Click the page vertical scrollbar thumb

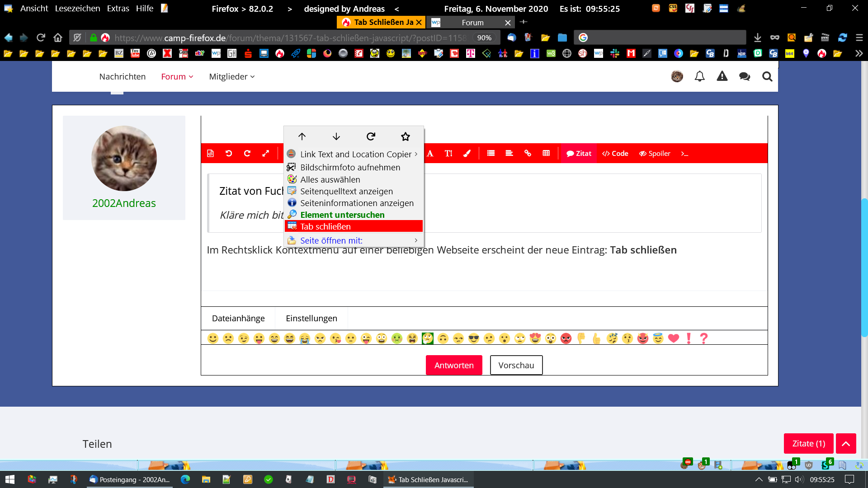[864, 267]
